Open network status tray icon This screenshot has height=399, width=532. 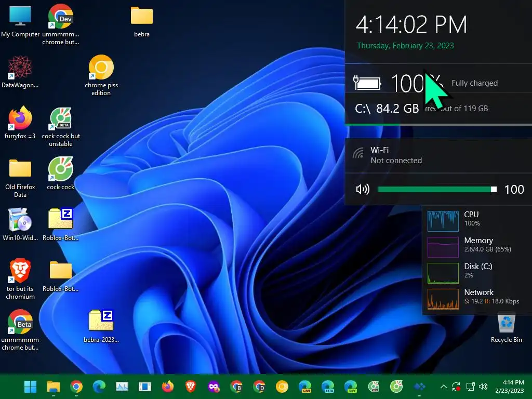pyautogui.click(x=471, y=387)
